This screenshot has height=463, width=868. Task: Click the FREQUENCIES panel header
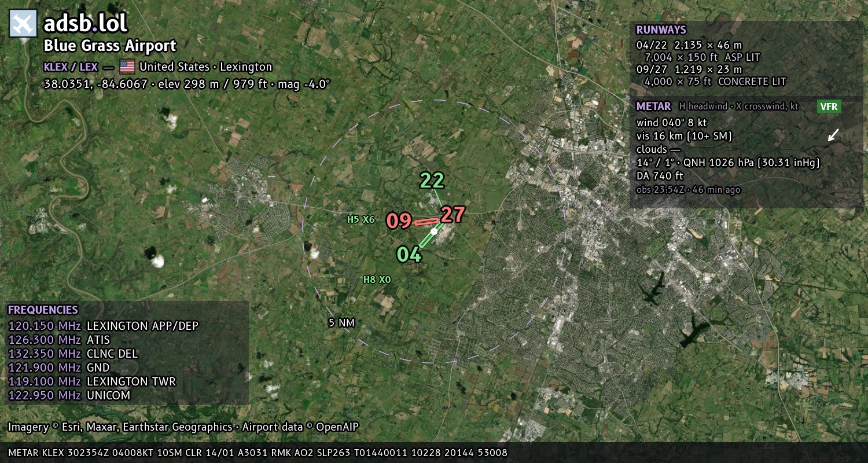coord(43,310)
